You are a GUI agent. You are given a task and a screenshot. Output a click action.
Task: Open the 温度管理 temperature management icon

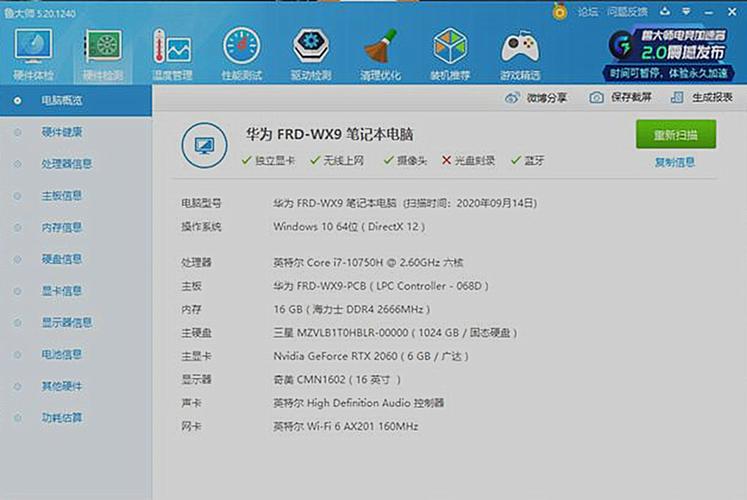[172, 54]
